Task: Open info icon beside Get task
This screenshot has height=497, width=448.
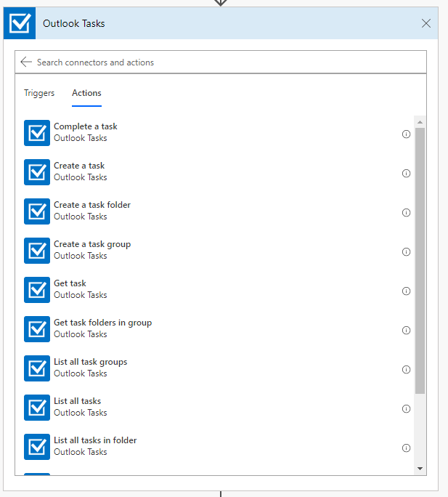Action: pyautogui.click(x=406, y=291)
